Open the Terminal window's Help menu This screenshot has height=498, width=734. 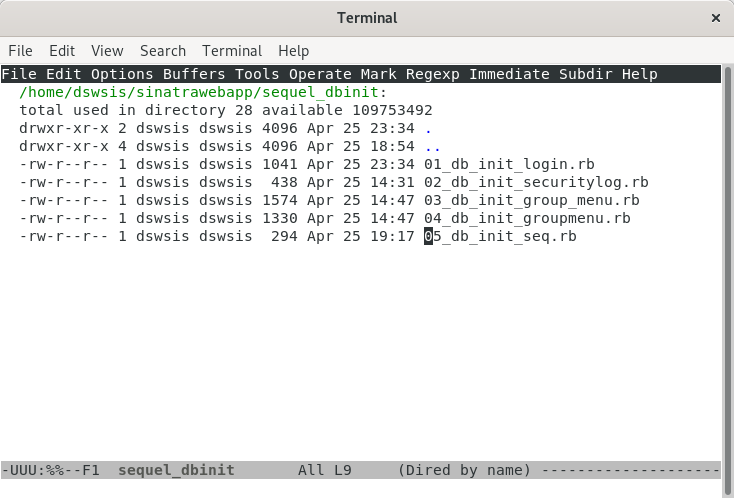(294, 51)
